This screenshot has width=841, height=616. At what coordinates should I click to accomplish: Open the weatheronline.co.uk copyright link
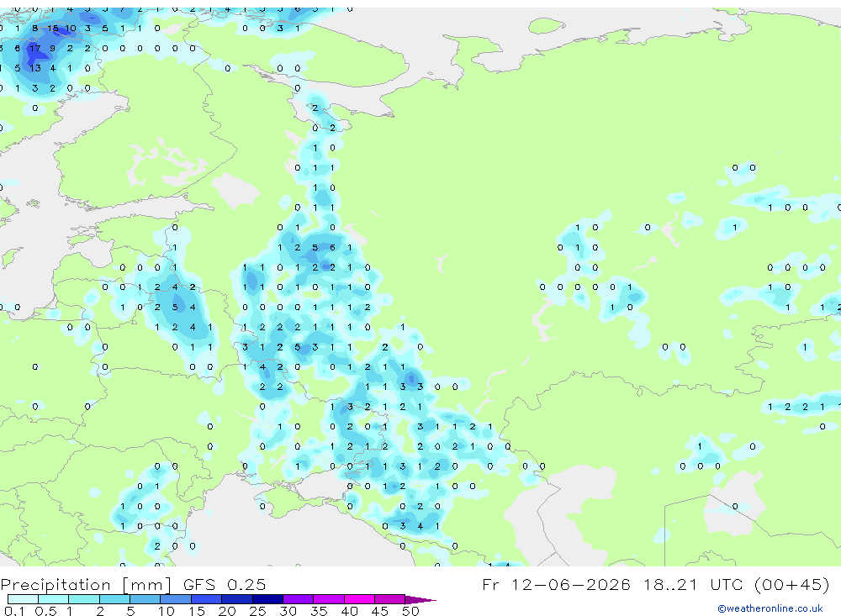[770, 608]
